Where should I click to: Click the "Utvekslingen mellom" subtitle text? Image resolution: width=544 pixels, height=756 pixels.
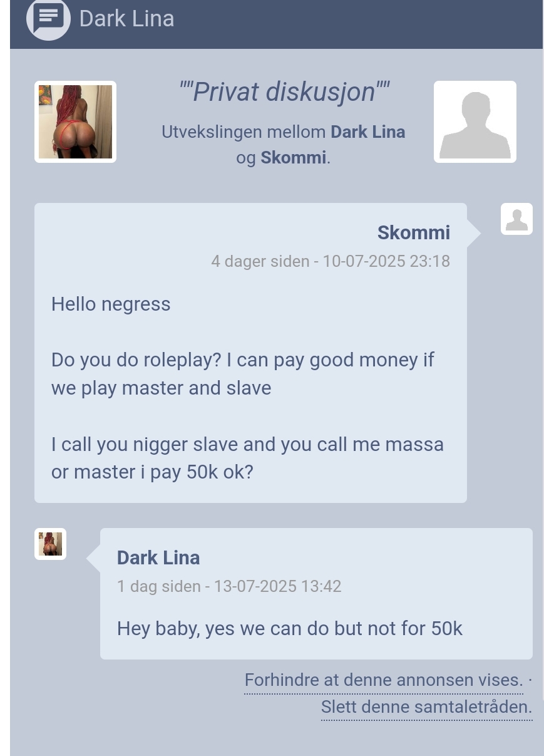point(244,132)
